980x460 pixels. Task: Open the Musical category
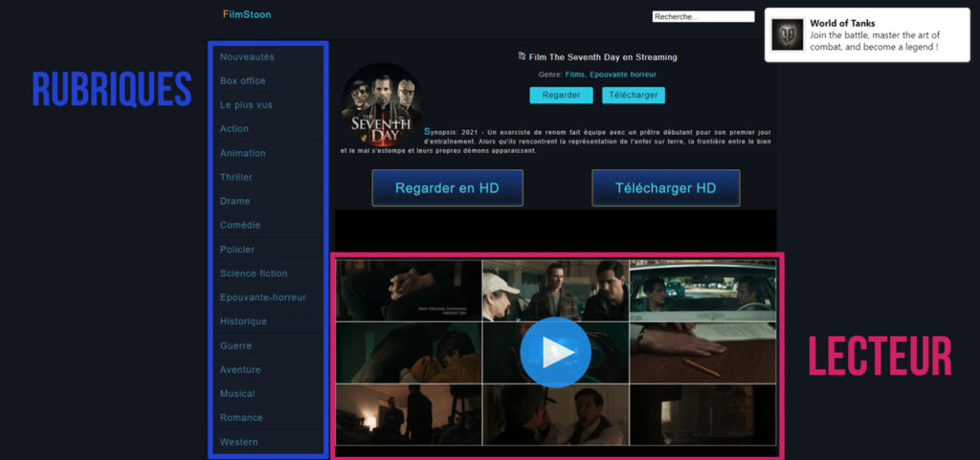pyautogui.click(x=237, y=394)
